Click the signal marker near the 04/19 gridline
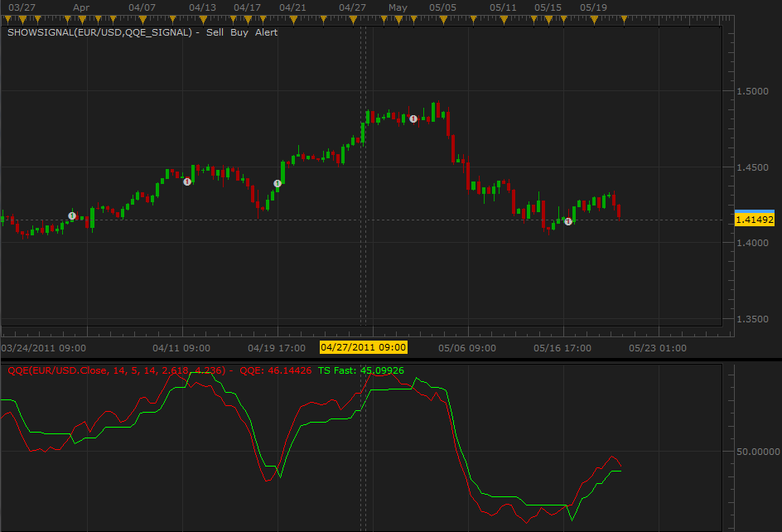Viewport: 782px width, 532px height. pyautogui.click(x=278, y=184)
